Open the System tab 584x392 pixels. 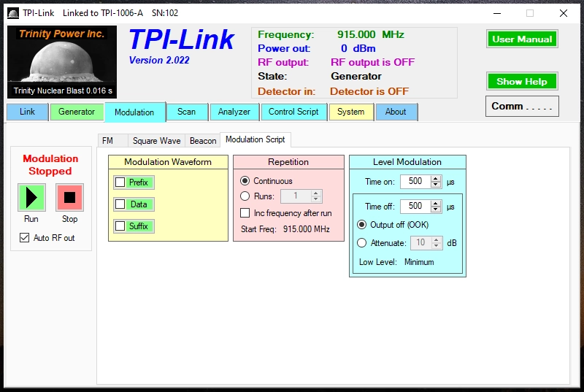(x=351, y=112)
